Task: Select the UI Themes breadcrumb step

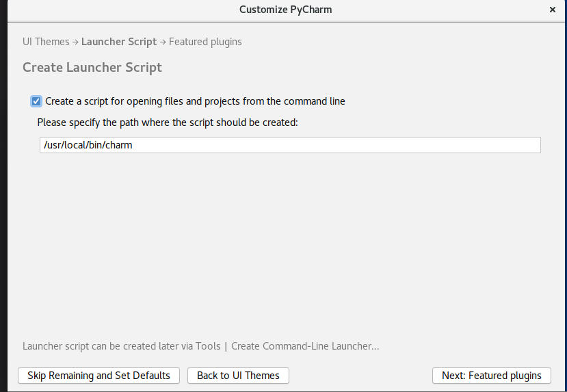Action: pyautogui.click(x=46, y=42)
